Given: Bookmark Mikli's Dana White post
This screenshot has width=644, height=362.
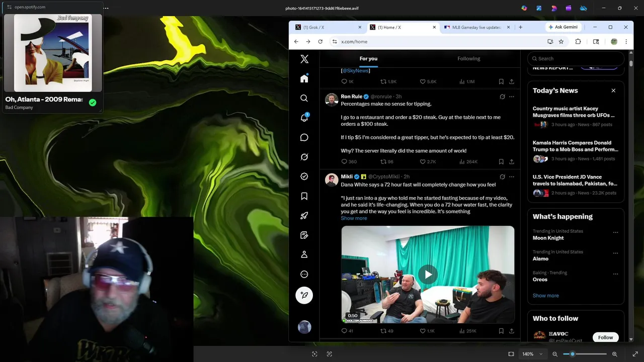Looking at the screenshot, I should pyautogui.click(x=501, y=331).
